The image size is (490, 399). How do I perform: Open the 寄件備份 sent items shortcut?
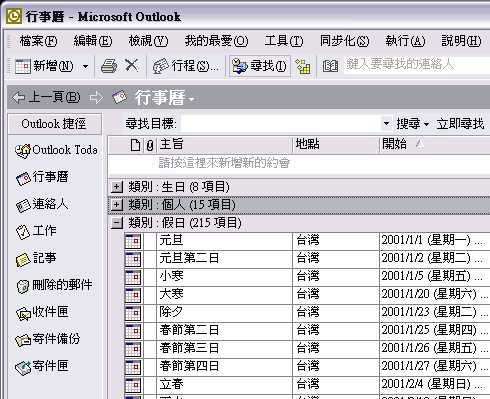click(x=48, y=339)
